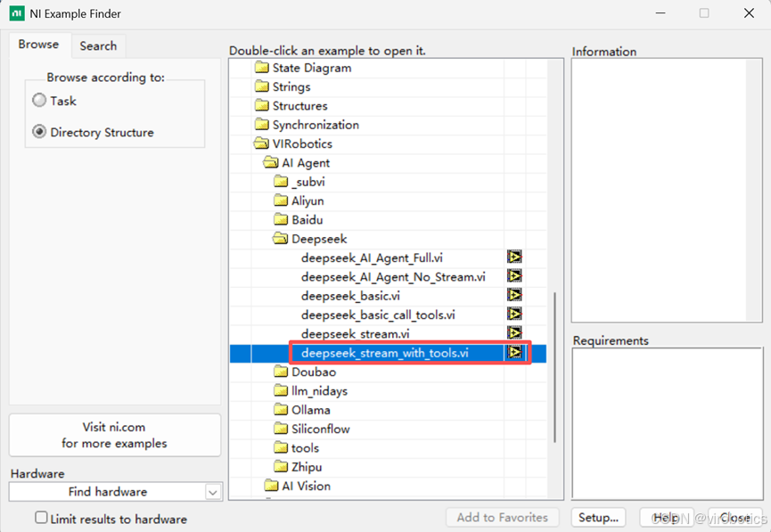771x532 pixels.
Task: Click the Strings folder icon
Action: (262, 86)
